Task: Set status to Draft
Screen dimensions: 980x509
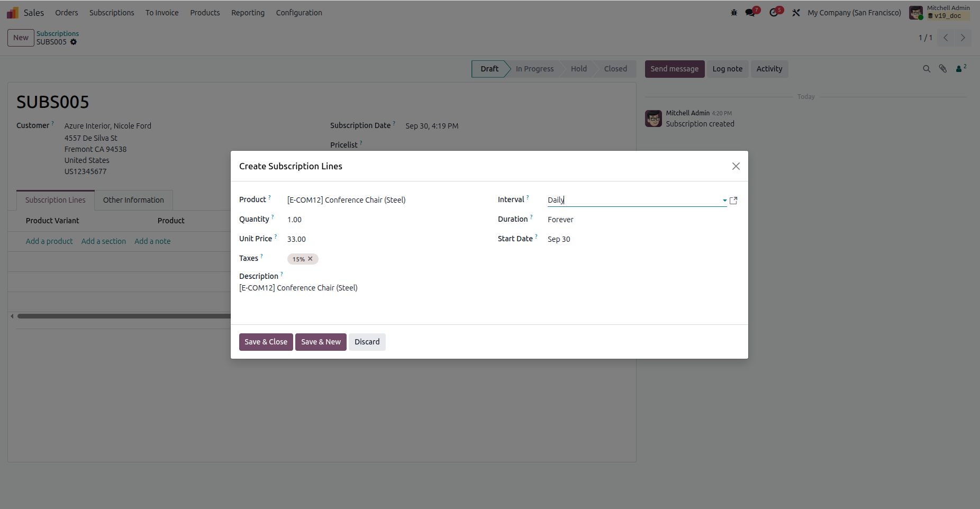Action: point(489,69)
